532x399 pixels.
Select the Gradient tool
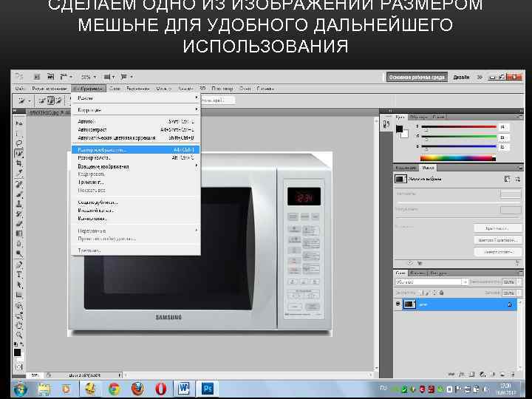(x=19, y=233)
